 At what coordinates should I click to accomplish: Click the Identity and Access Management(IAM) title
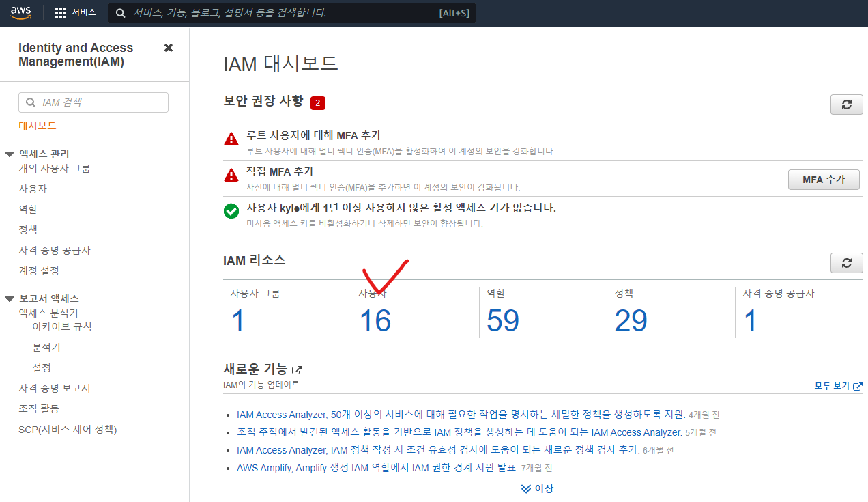click(x=76, y=55)
